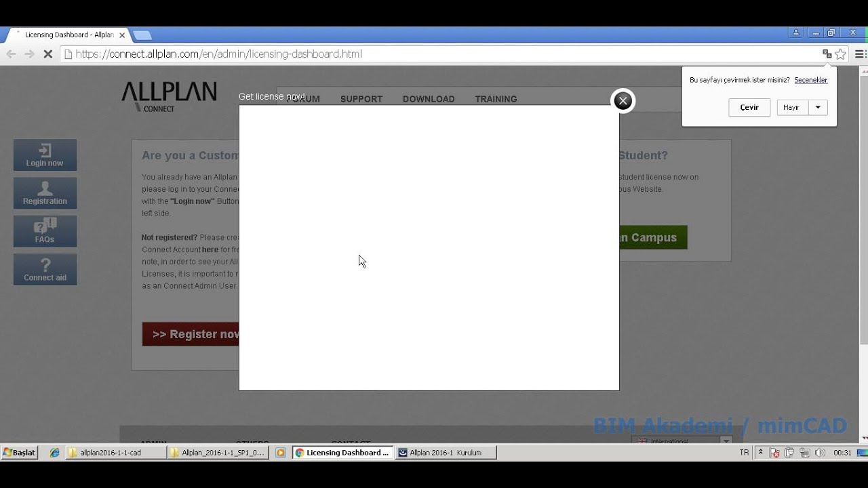Open the Seçenekler link
The height and width of the screenshot is (488, 868).
pyautogui.click(x=811, y=80)
